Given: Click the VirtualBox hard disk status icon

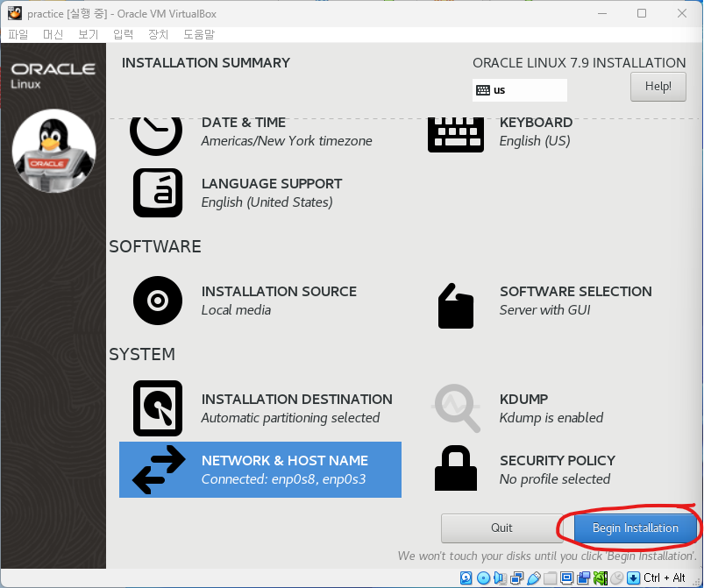Looking at the screenshot, I should (466, 577).
